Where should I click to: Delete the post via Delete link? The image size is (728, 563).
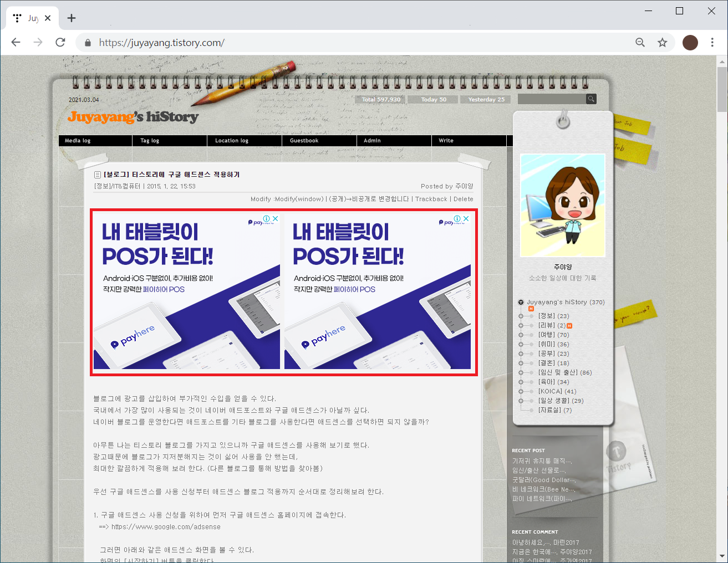(464, 199)
